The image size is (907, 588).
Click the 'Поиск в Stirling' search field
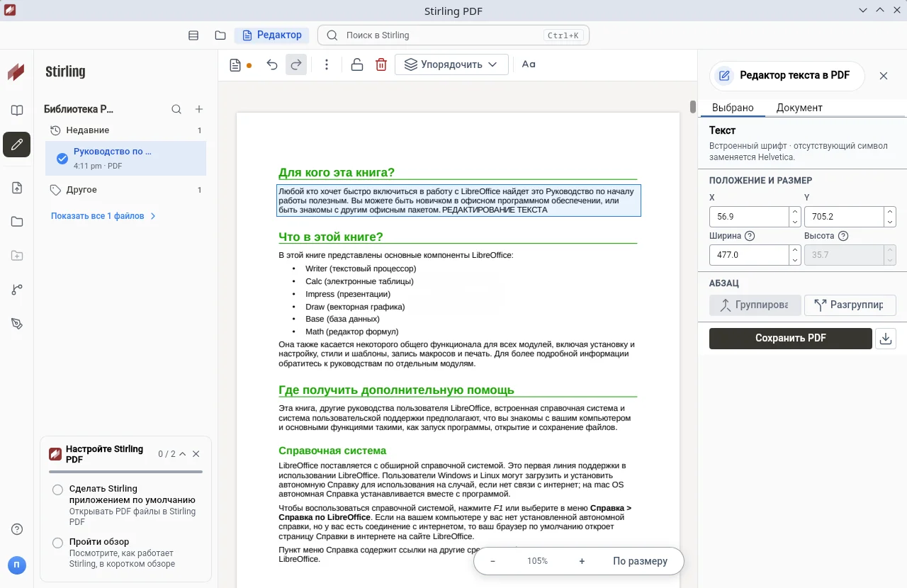pyautogui.click(x=453, y=35)
